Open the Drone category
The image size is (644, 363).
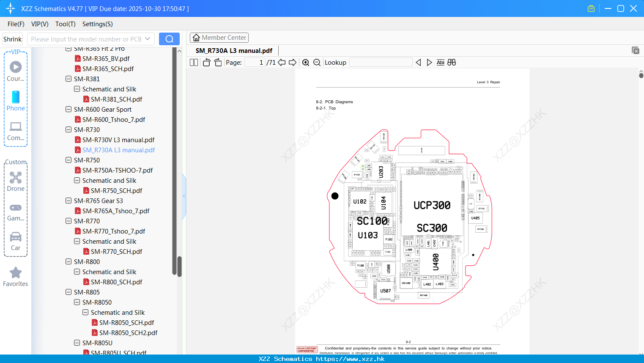[x=16, y=181]
